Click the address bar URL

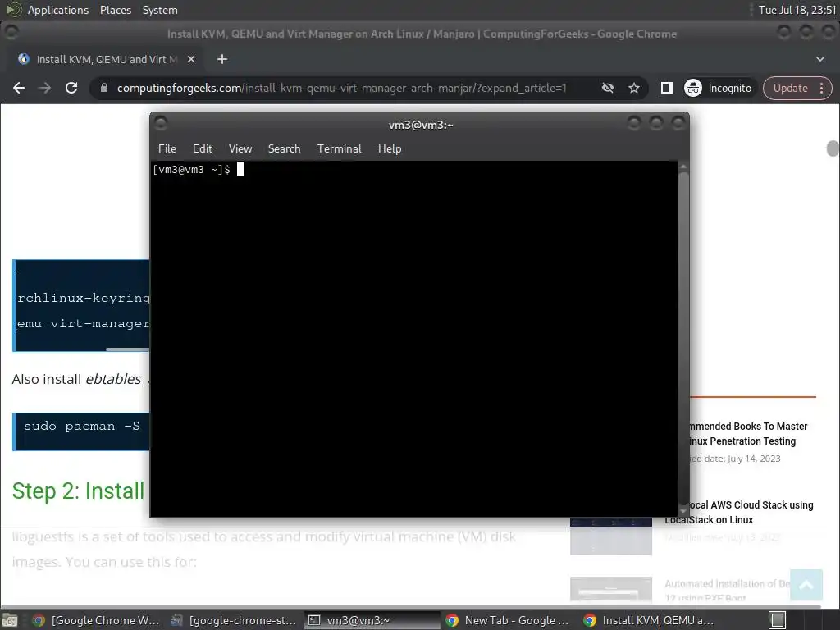pyautogui.click(x=341, y=88)
